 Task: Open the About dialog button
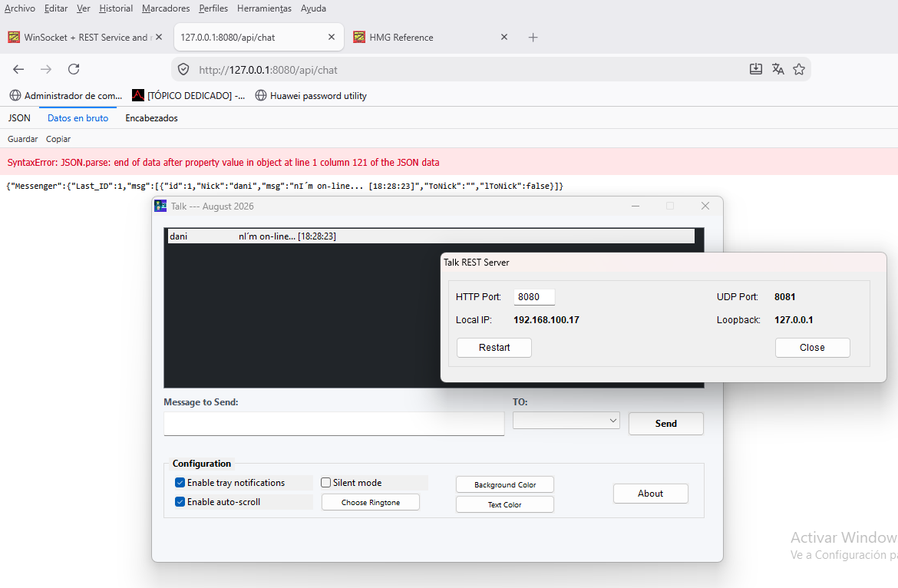pyautogui.click(x=651, y=494)
